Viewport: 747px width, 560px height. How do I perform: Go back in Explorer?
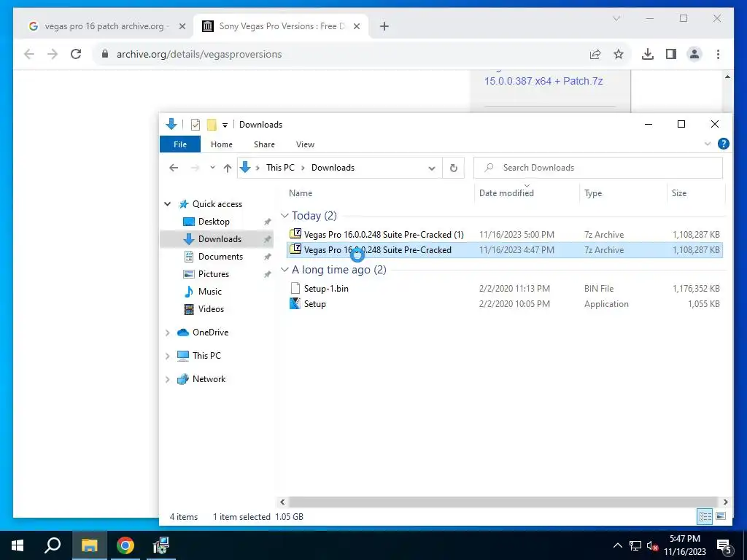[x=174, y=168]
